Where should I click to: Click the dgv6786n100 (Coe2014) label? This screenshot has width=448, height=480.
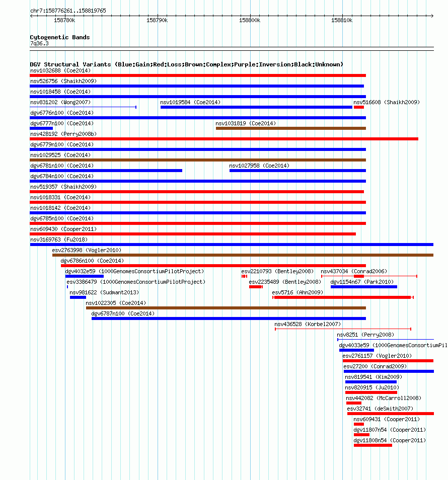[x=92, y=261]
